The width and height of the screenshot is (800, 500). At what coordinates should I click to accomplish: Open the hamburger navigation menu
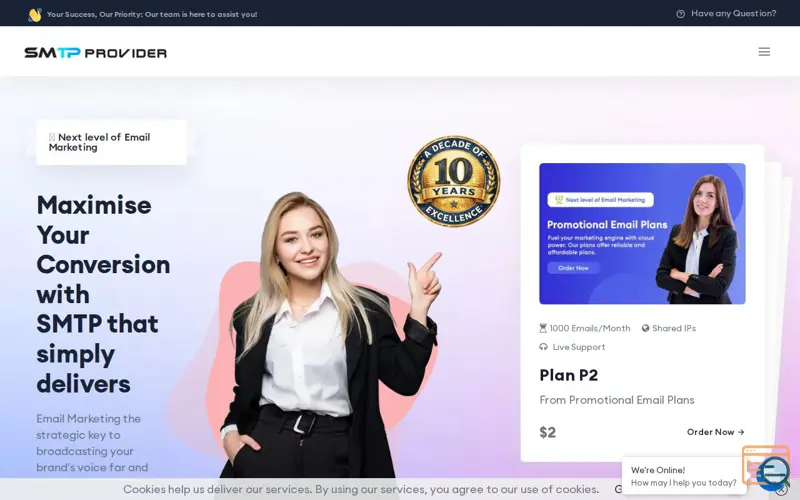[x=764, y=52]
